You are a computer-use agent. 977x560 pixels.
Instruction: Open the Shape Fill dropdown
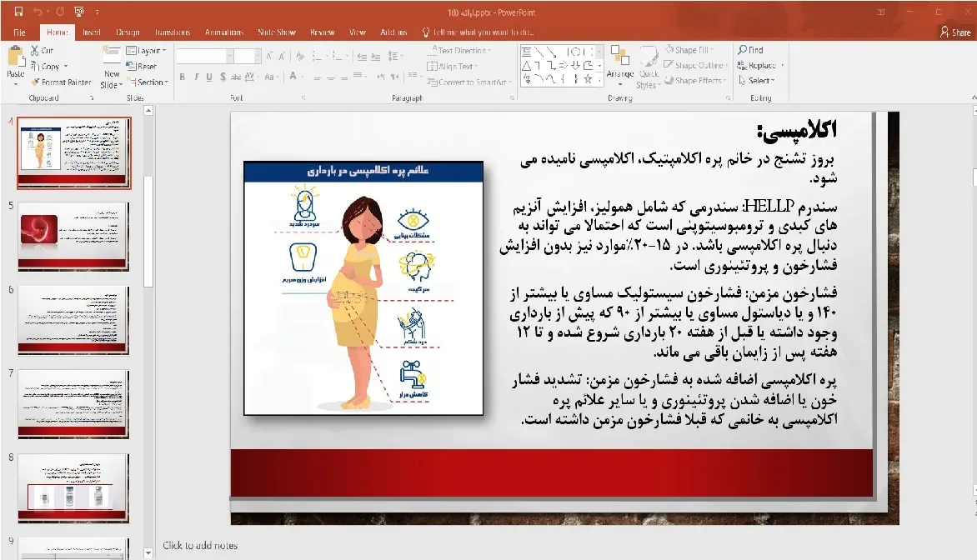click(x=689, y=50)
